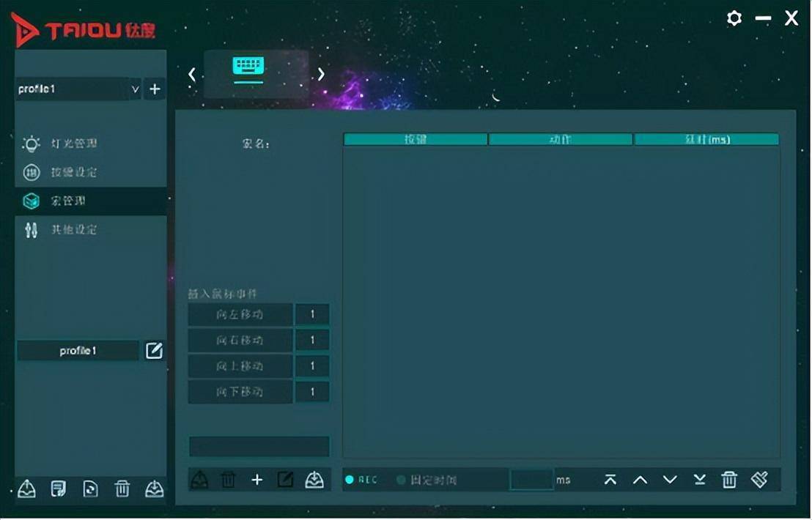
Task: Select the keyboard device icon
Action: tap(248, 66)
